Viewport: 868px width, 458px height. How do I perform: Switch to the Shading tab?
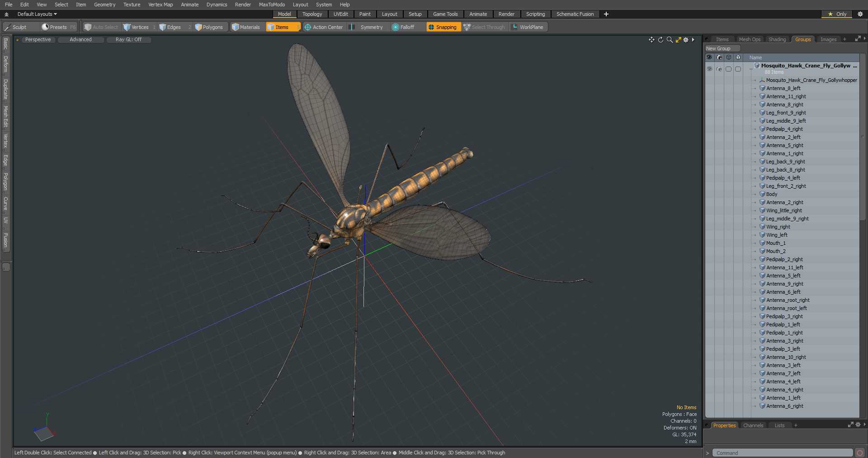pos(777,39)
